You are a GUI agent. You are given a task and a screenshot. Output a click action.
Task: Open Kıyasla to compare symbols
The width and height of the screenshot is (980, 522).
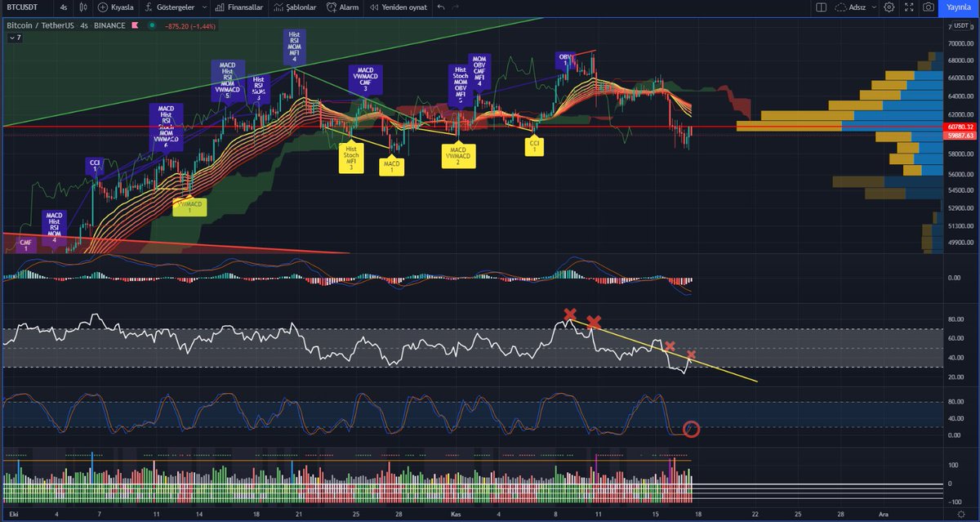click(x=115, y=7)
